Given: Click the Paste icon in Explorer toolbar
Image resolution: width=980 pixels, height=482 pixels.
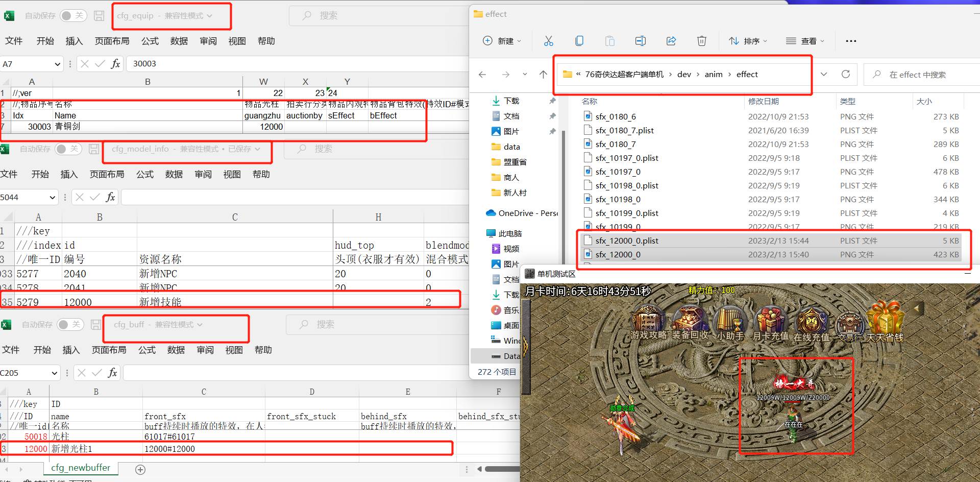Looking at the screenshot, I should pyautogui.click(x=610, y=41).
